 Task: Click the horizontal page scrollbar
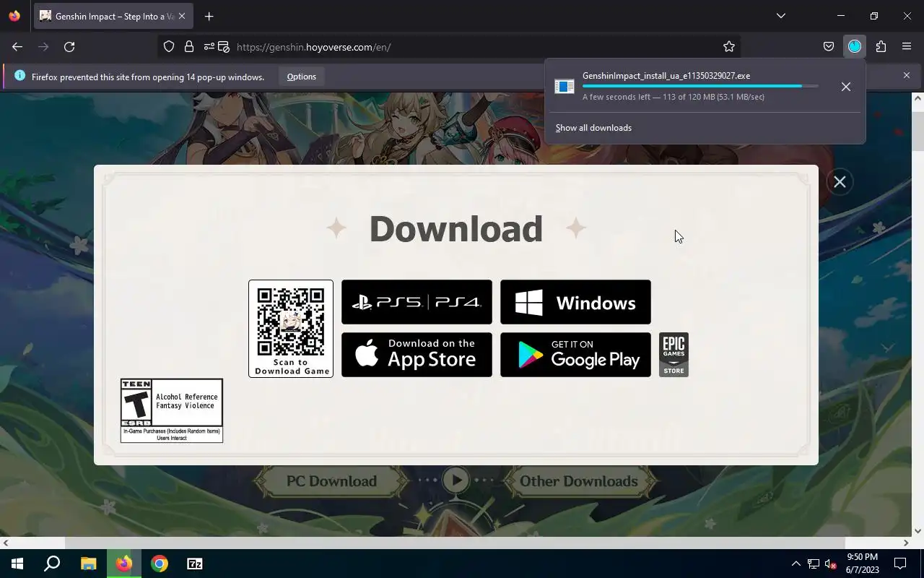pos(455,543)
